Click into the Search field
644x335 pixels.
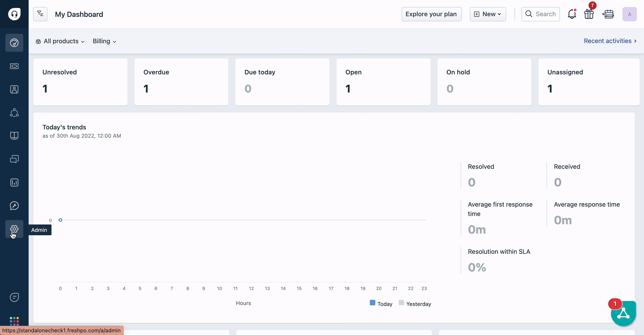point(541,14)
